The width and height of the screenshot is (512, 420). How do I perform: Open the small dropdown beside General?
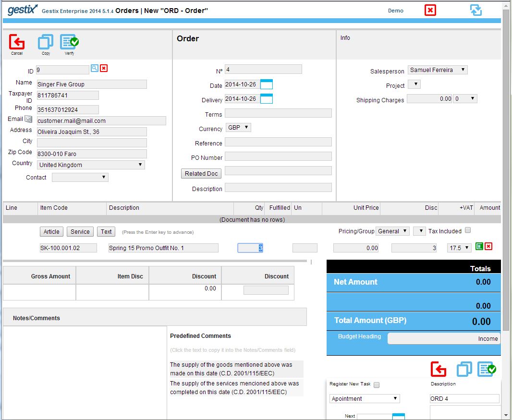pyautogui.click(x=419, y=231)
